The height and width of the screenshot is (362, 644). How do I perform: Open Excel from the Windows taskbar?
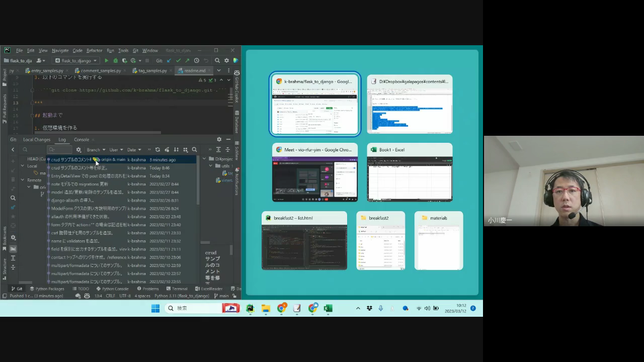(x=328, y=308)
